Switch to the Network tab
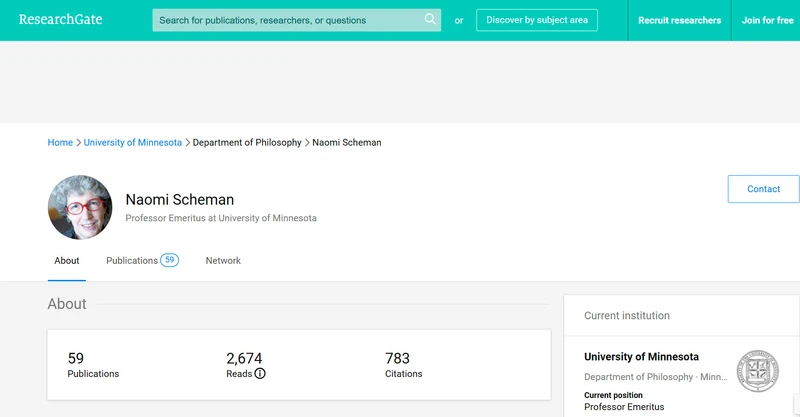800x417 pixels. tap(223, 260)
